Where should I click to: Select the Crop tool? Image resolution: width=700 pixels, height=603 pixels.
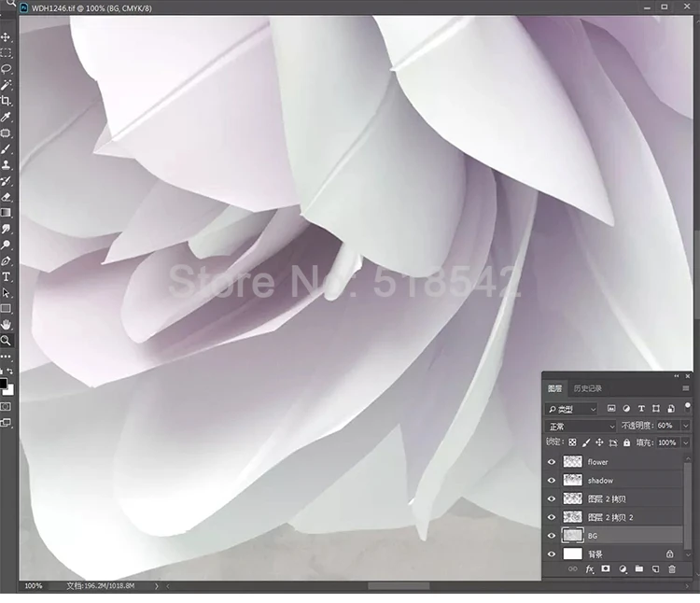coord(6,101)
